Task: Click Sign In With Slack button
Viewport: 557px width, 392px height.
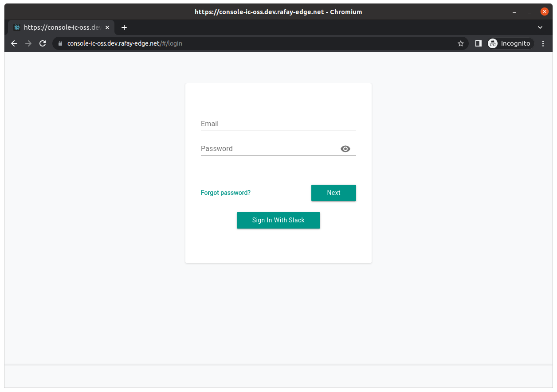Action: tap(278, 220)
